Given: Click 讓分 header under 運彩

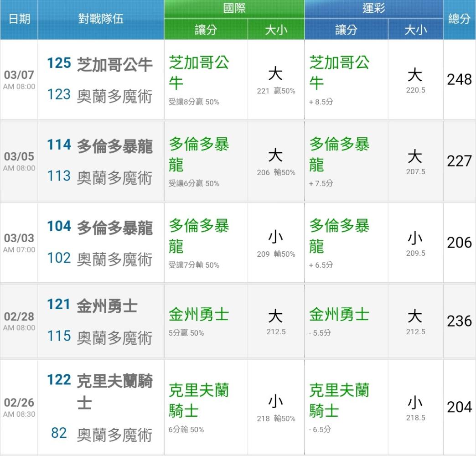Looking at the screenshot, I should point(346,30).
